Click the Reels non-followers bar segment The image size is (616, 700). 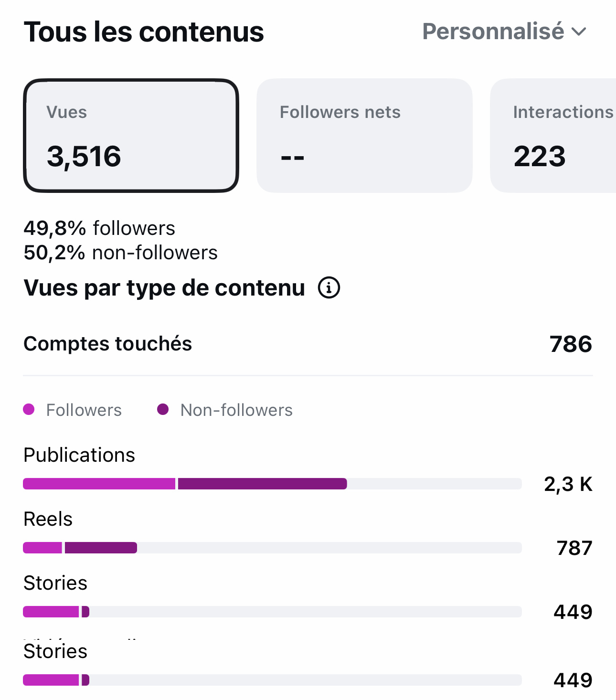pos(101,548)
